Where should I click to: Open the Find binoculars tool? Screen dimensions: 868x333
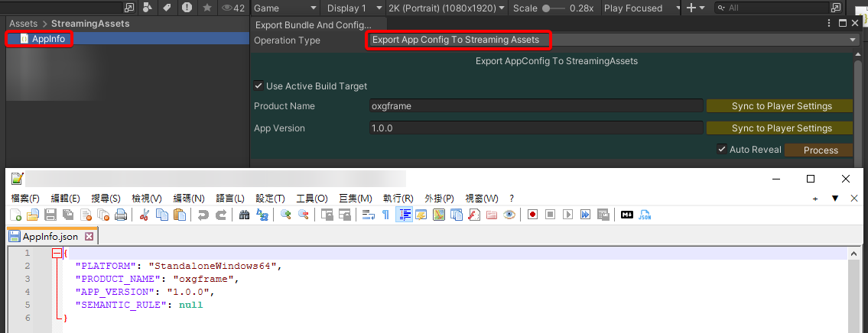[x=245, y=215]
